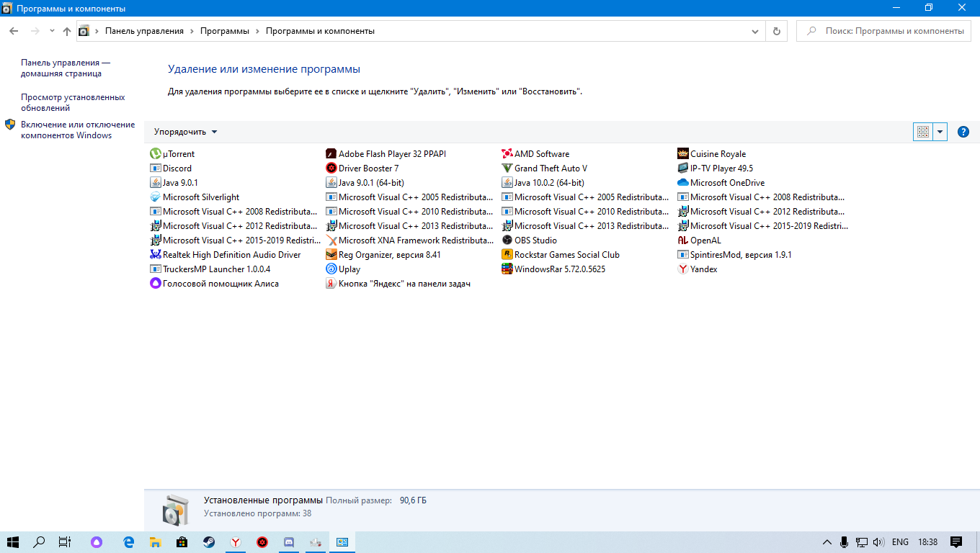Open Microsoft Store from the taskbar
Viewport: 980px width, 553px height.
coord(182,542)
